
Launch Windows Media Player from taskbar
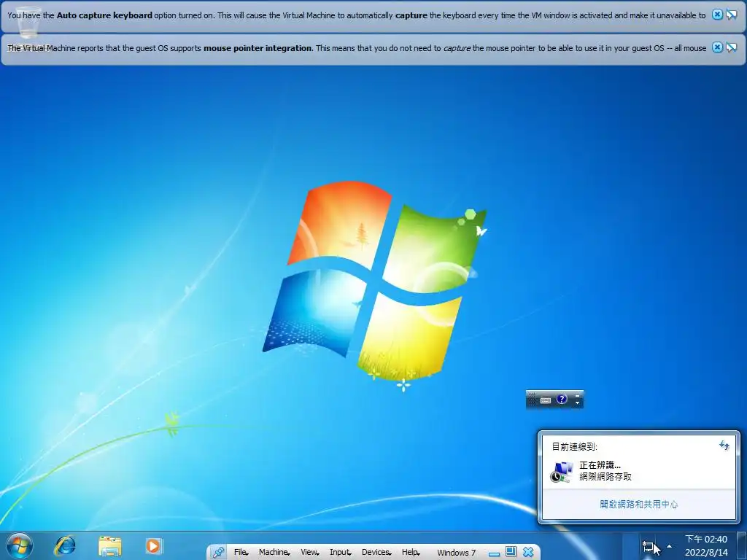tap(154, 545)
